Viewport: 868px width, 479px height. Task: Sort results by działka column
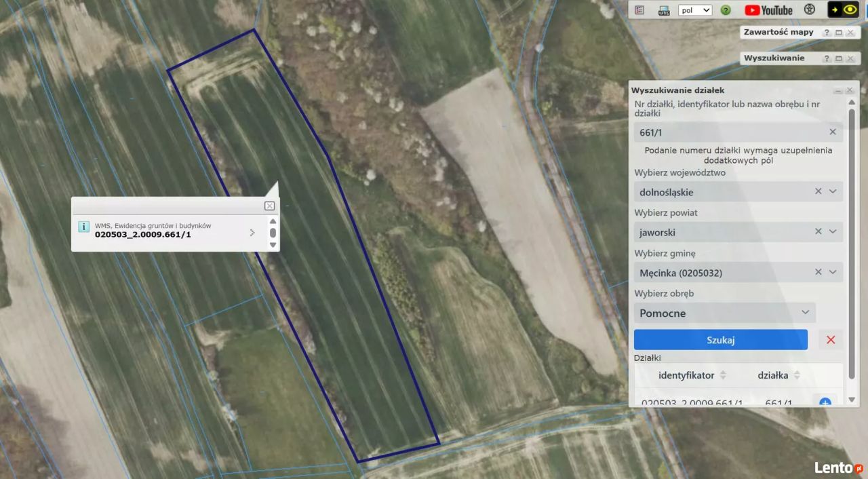pos(797,375)
